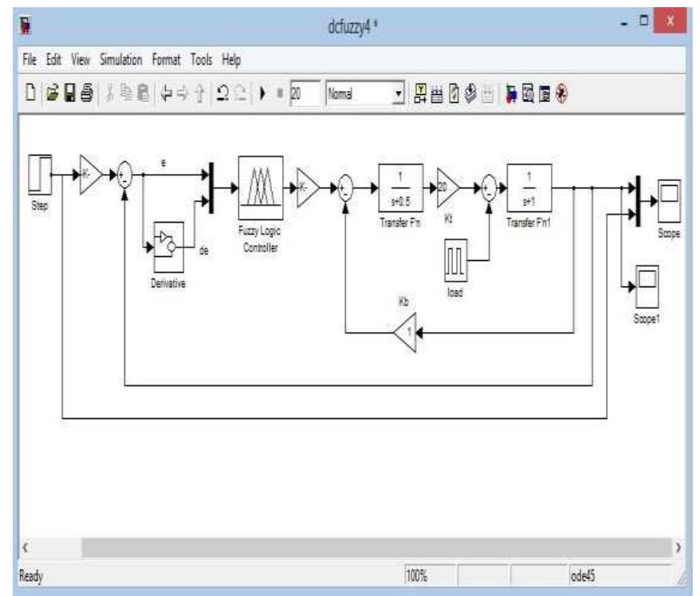
Task: Select the gain block after Step
Action: coord(89,175)
